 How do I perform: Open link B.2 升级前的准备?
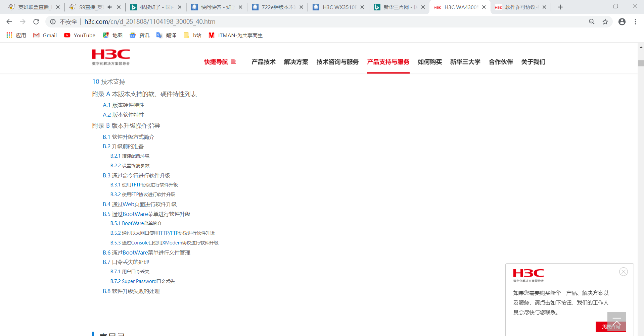click(123, 146)
